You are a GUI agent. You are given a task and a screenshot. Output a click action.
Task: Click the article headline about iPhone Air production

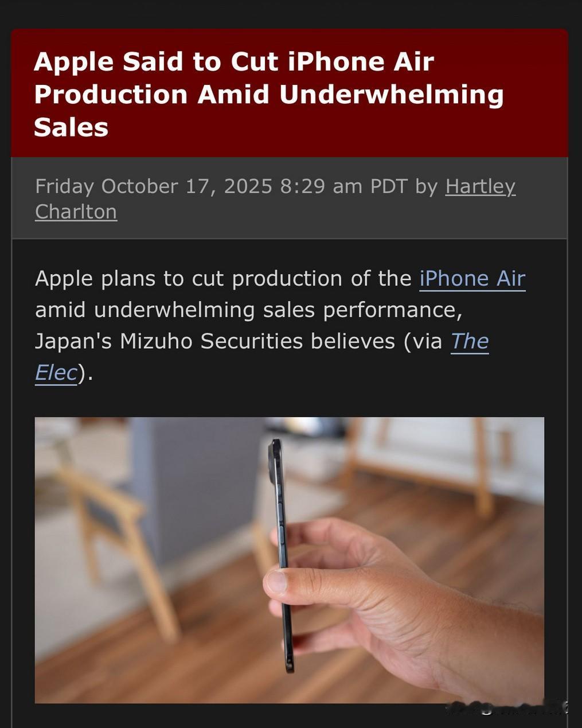tap(268, 95)
